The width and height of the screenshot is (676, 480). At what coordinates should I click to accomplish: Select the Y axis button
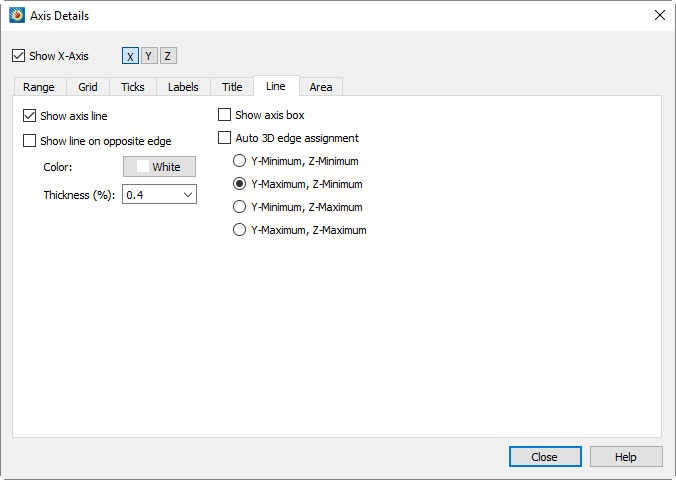click(149, 56)
